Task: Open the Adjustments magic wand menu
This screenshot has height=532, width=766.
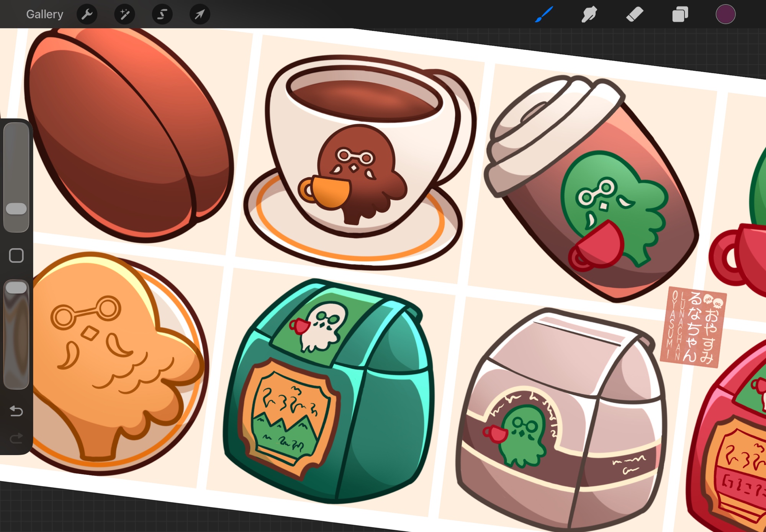Action: click(x=124, y=15)
